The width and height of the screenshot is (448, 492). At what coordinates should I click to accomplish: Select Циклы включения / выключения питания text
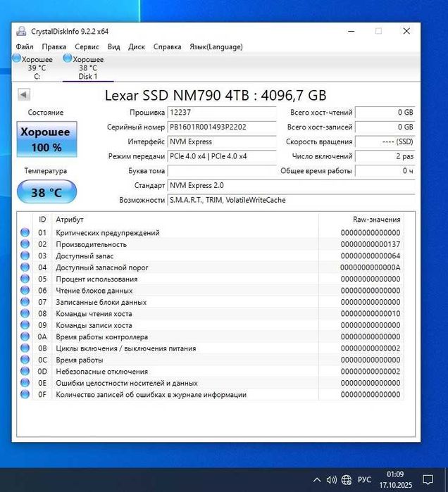pos(126,348)
